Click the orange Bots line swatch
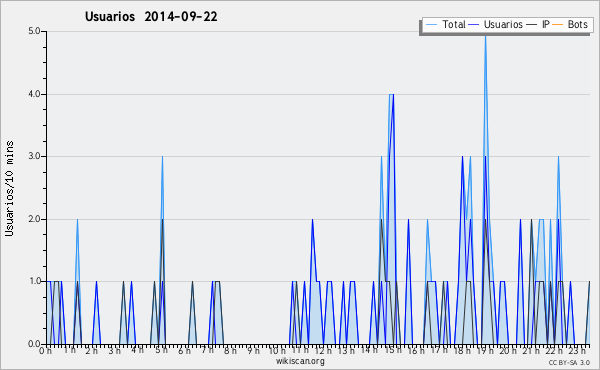Image resolution: width=600 pixels, height=370 pixels. 558,25
